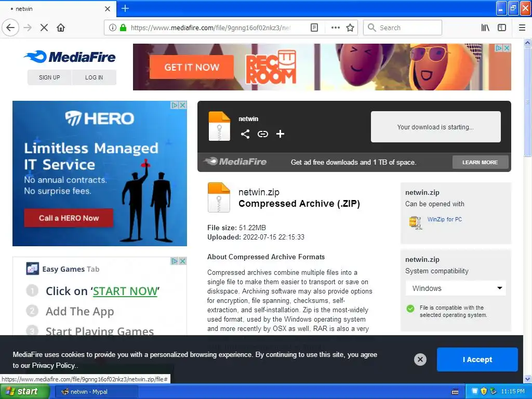The image size is (532, 399).
Task: Click the URL address bar
Action: click(x=210, y=28)
